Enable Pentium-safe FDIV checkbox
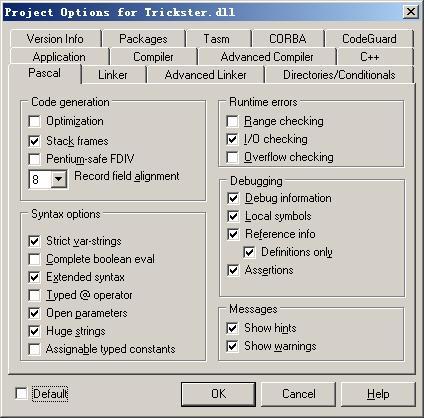The height and width of the screenshot is (418, 424). [34, 159]
